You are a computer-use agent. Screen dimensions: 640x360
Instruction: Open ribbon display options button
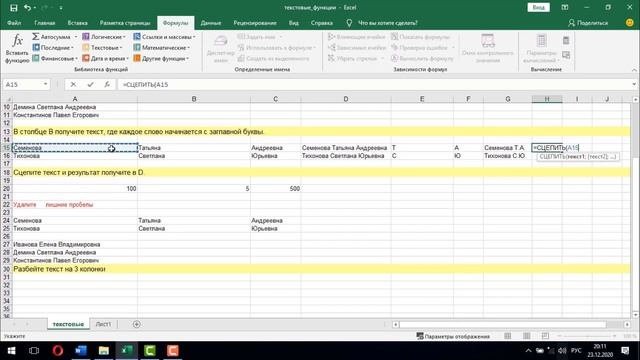point(565,7)
